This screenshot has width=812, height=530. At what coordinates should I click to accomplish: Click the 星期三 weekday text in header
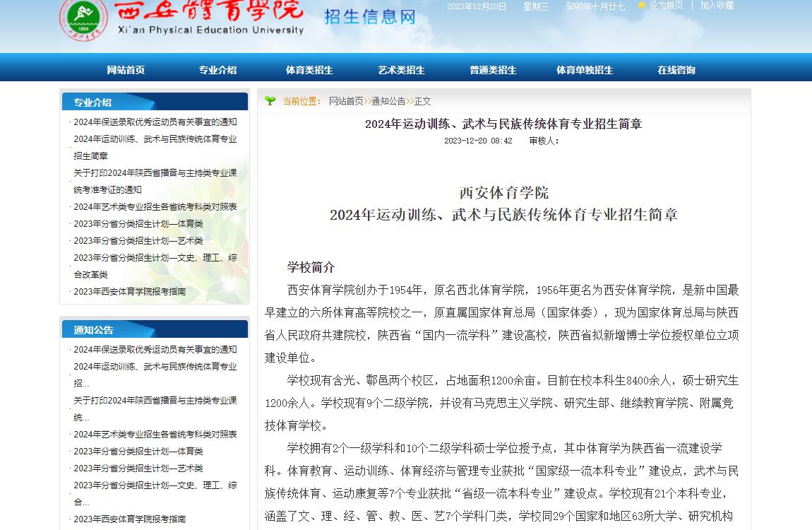(x=536, y=6)
